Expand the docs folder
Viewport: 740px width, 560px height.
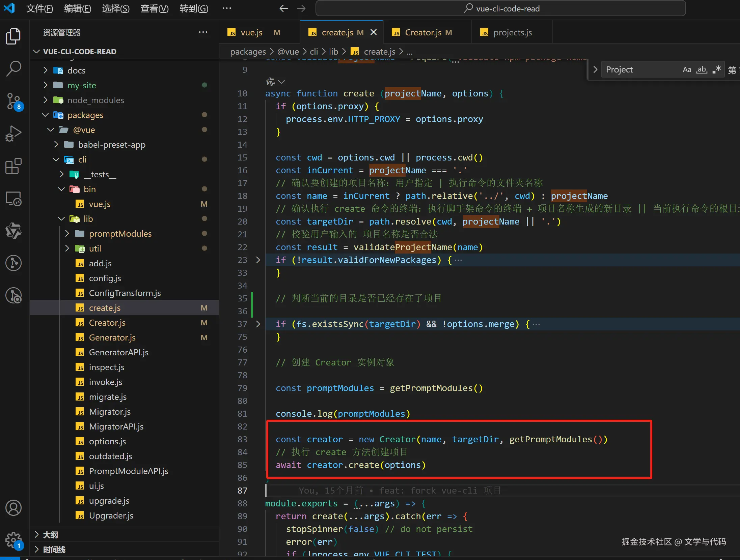tap(76, 70)
